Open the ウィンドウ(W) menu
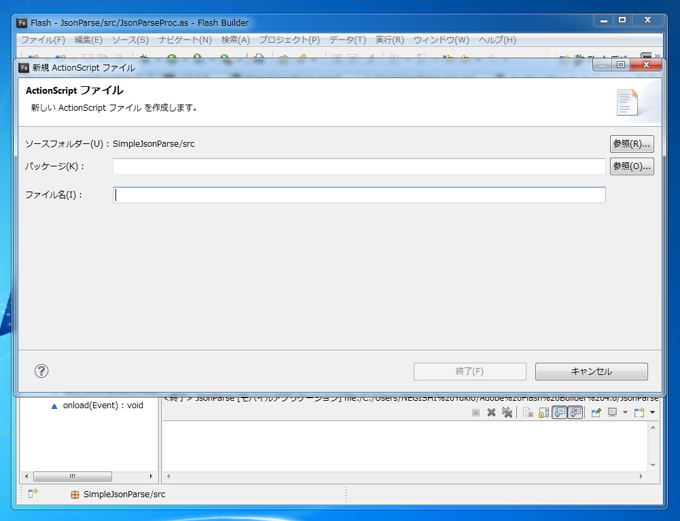The height and width of the screenshot is (521, 680). 441,40
